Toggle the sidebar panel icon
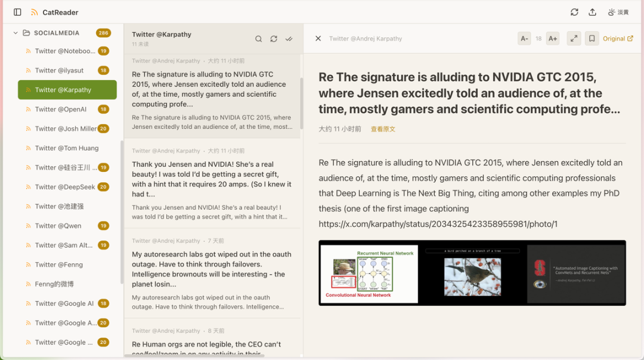The image size is (644, 360). [17, 12]
